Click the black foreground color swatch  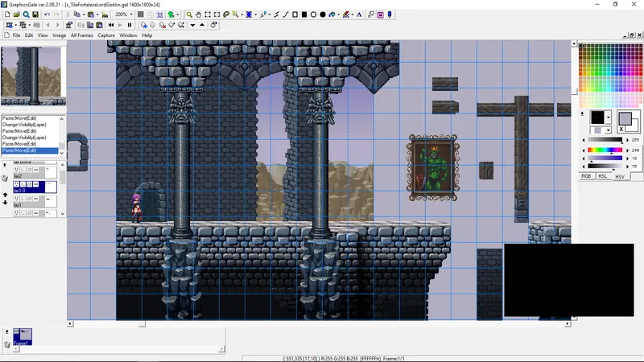(597, 117)
